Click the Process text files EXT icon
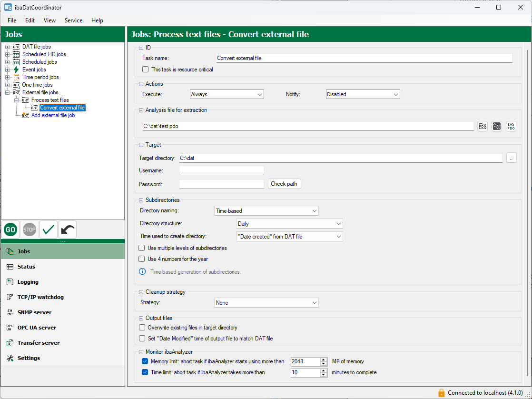 [x=25, y=100]
